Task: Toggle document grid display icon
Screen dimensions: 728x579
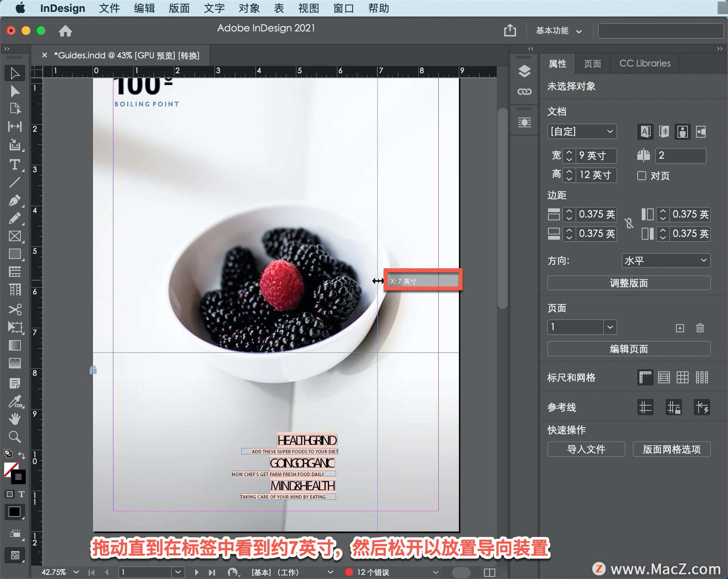Action: tap(682, 378)
